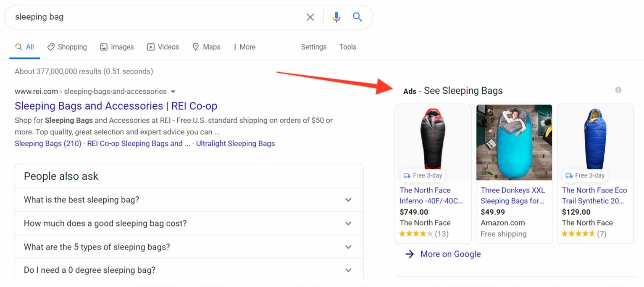Follow the Ultralight Sleeping Bags sitelink
This screenshot has height=287, width=644.
tap(235, 144)
